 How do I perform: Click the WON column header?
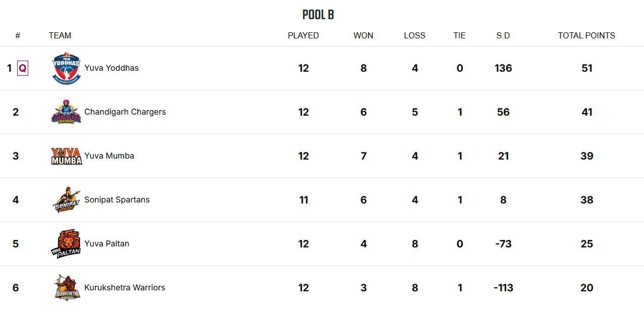click(x=363, y=36)
